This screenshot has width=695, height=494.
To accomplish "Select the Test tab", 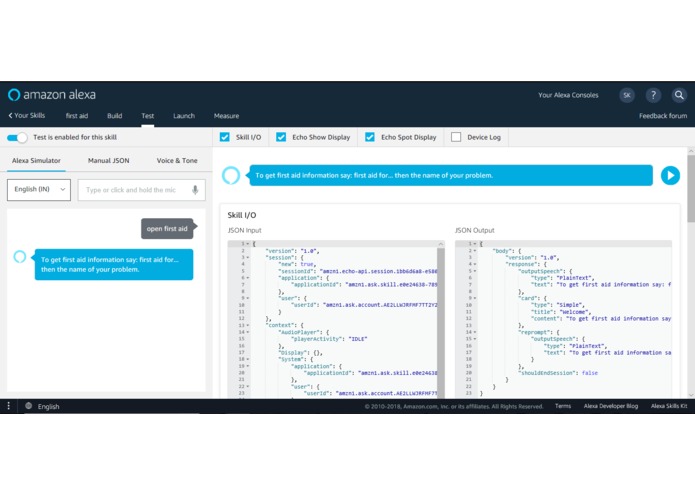I will [x=148, y=116].
